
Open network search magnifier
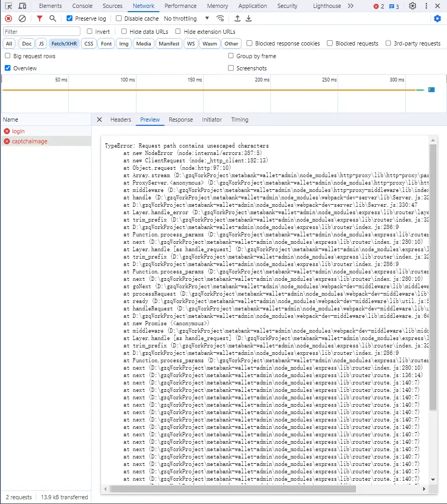pos(53,19)
